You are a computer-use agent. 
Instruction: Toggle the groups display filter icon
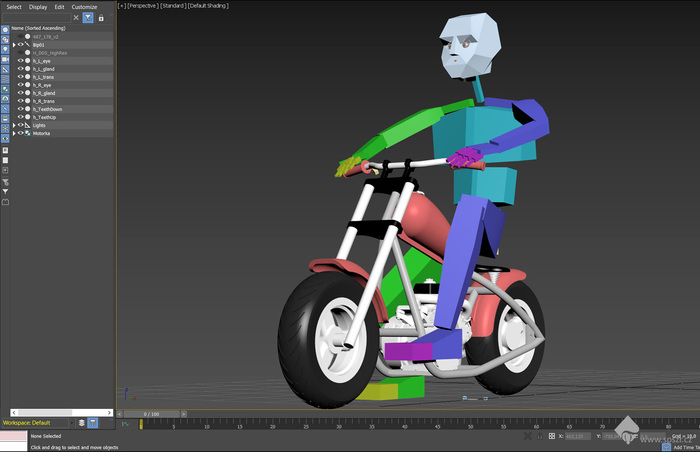point(5,89)
